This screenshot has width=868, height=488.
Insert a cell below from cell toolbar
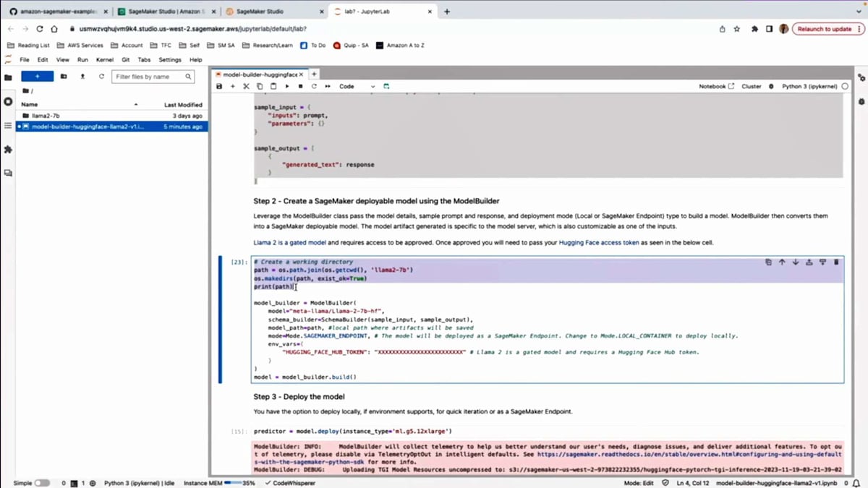tap(822, 262)
